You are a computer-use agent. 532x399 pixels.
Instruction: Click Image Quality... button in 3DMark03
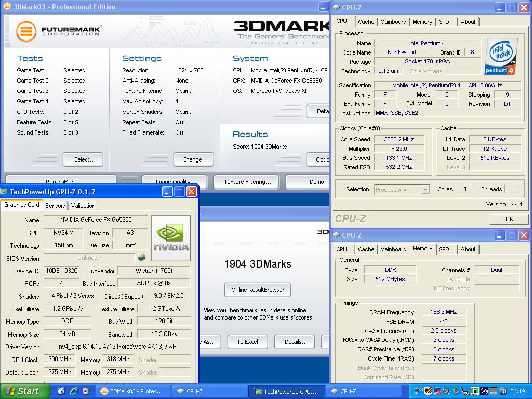[175, 181]
